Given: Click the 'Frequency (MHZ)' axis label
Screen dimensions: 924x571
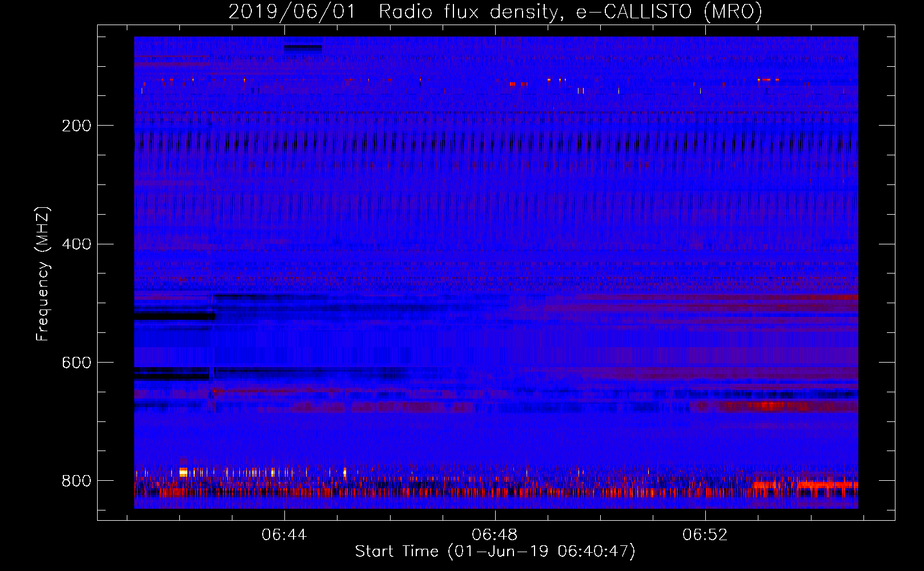Looking at the screenshot, I should tap(42, 274).
